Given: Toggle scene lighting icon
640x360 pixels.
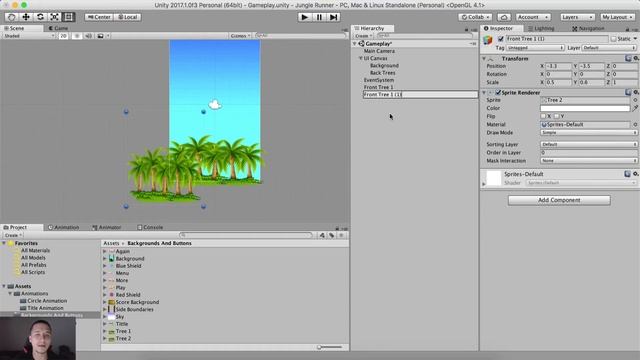Looking at the screenshot, I should (x=77, y=36).
